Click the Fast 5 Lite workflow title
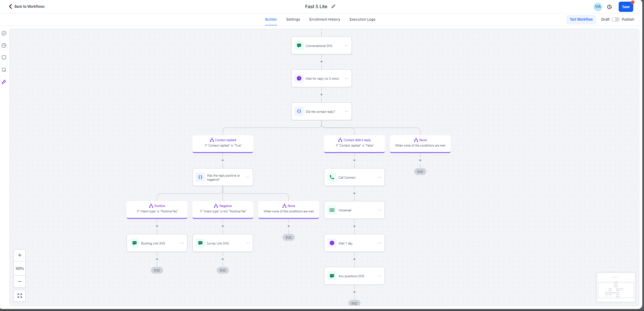 coord(316,6)
